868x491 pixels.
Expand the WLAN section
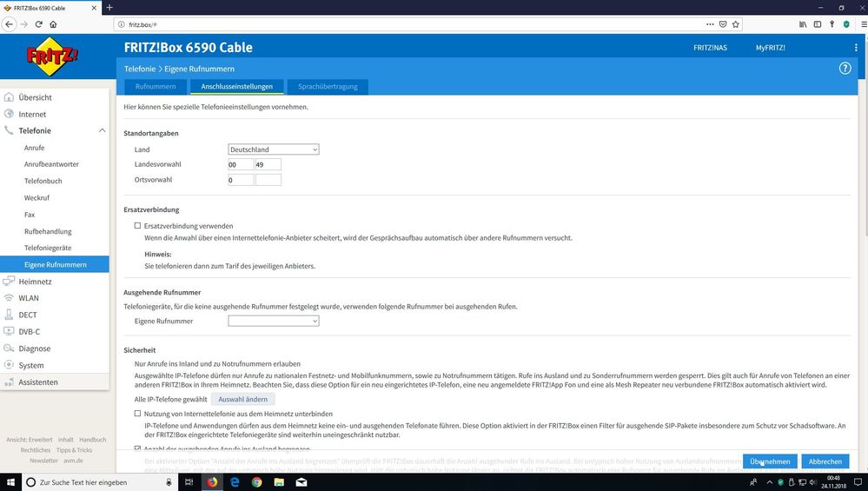tap(29, 298)
